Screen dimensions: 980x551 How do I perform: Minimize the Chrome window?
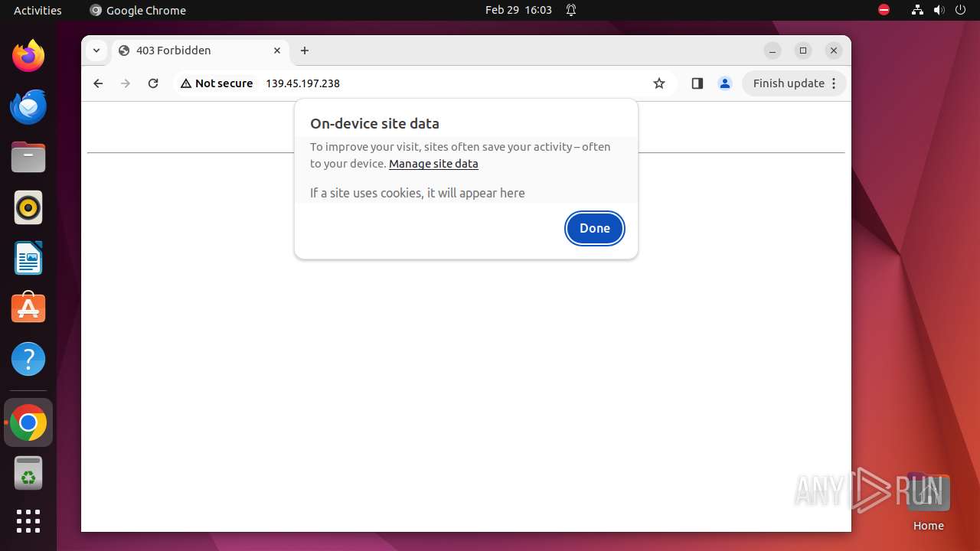click(x=773, y=51)
